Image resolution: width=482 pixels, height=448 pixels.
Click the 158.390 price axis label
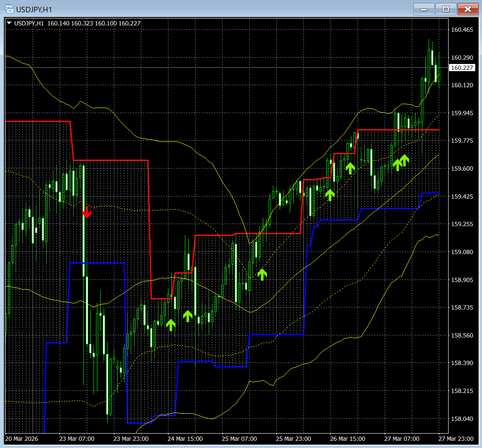[462, 363]
